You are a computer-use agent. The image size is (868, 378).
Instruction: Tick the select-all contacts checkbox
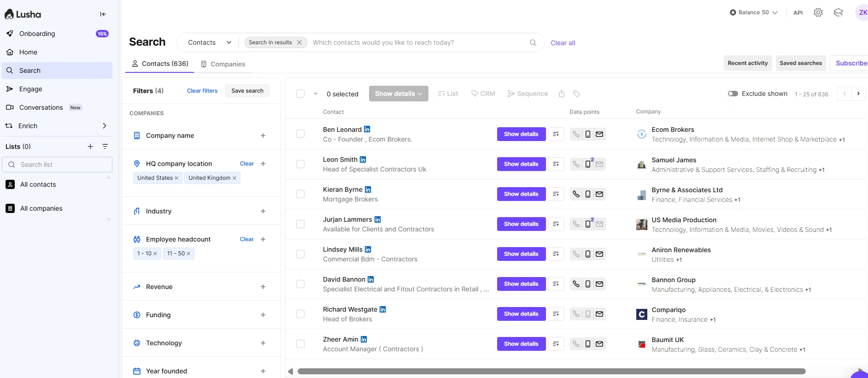tap(300, 94)
